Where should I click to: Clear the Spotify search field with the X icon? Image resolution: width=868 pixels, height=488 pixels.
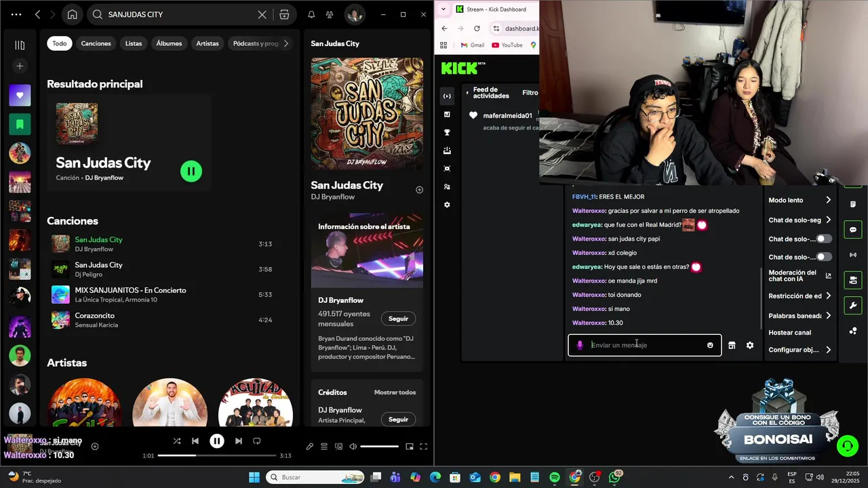[262, 14]
